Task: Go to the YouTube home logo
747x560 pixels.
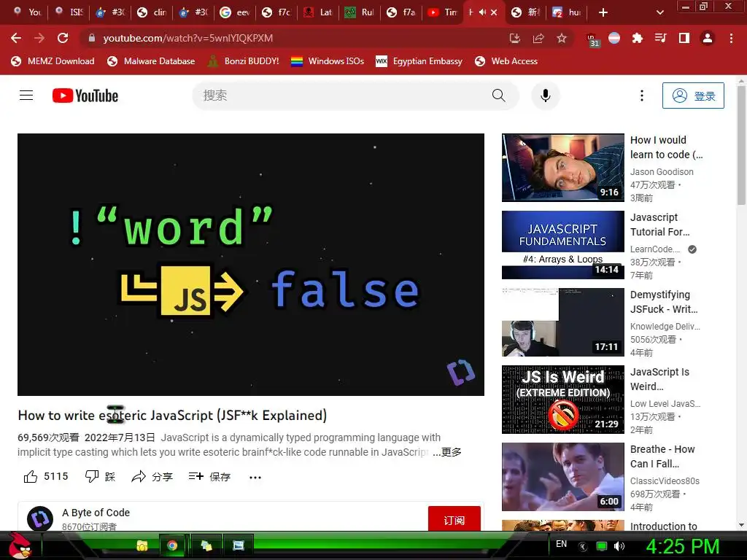Action: 85,96
